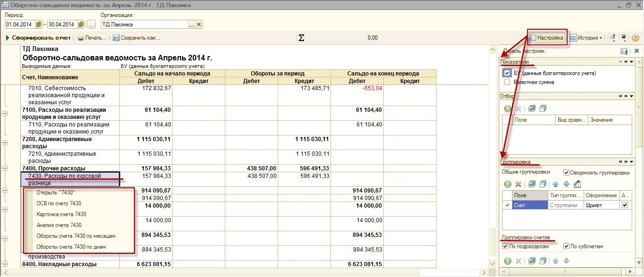Check all groupings in Общие группировки

tap(532, 184)
